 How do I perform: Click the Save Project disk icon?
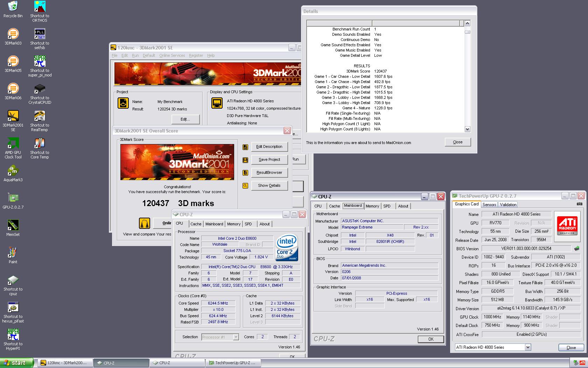click(245, 160)
